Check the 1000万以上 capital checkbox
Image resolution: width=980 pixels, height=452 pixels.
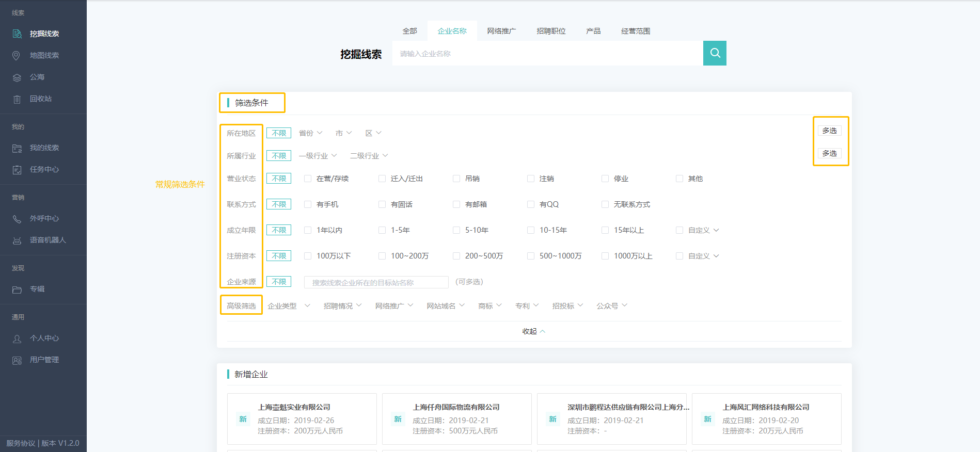point(605,256)
